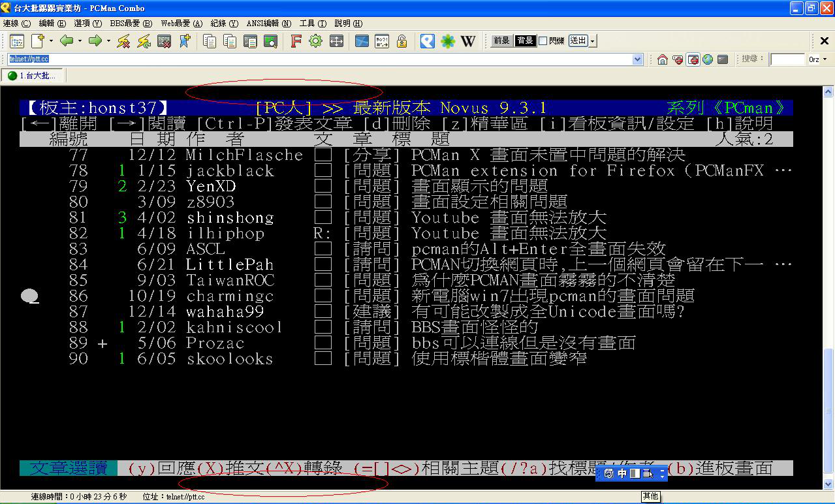Click the globe icon near search
Viewport: 835px width, 504px height.
click(708, 59)
